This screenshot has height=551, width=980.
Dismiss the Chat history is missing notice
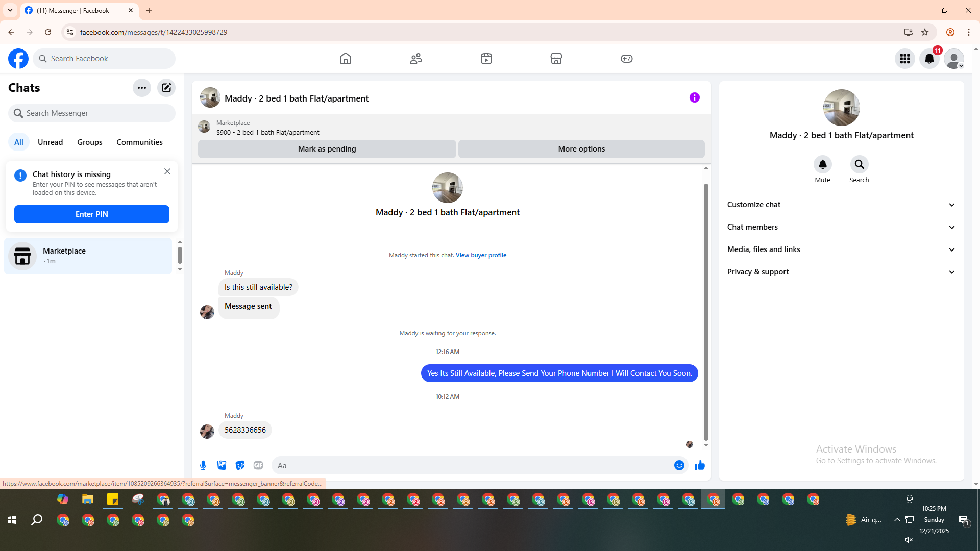(x=167, y=171)
